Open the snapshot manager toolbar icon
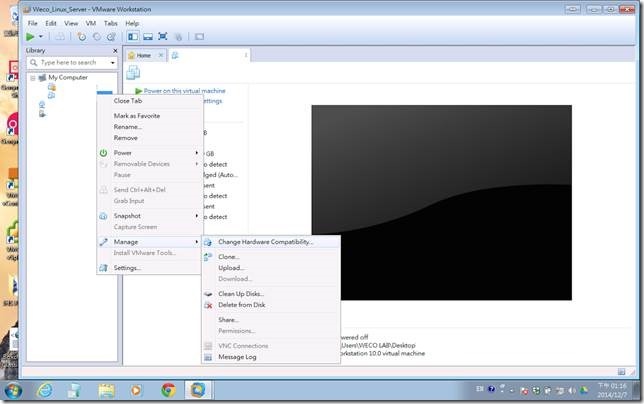 pyautogui.click(x=111, y=37)
